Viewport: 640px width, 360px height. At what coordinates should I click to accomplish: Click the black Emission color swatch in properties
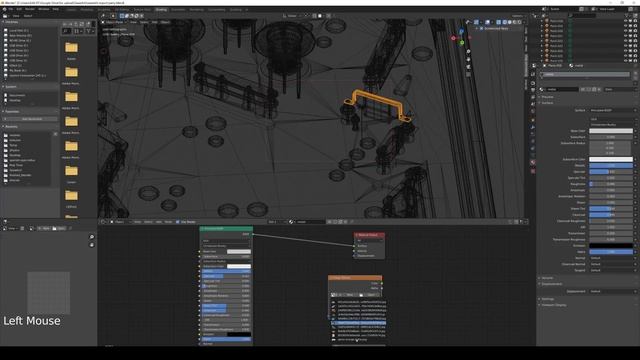click(x=611, y=246)
